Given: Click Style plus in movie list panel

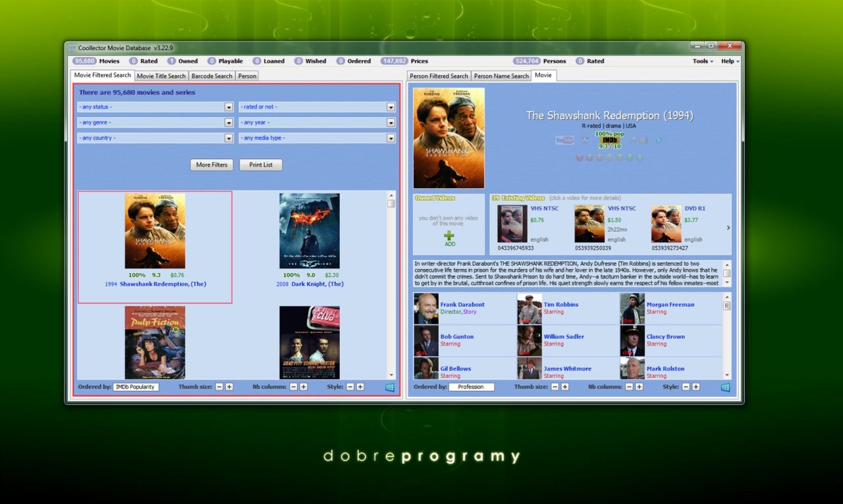Looking at the screenshot, I should [x=360, y=387].
